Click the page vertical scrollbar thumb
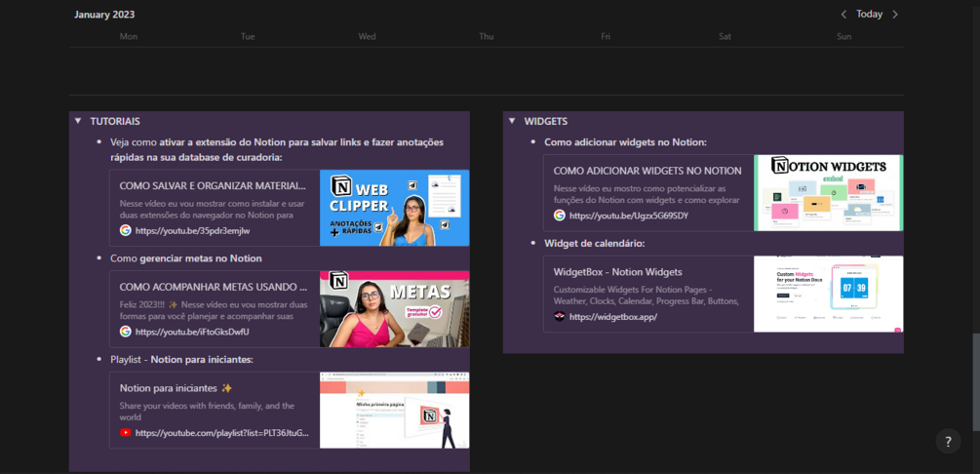Screen dimensions: 980x474 976,382
